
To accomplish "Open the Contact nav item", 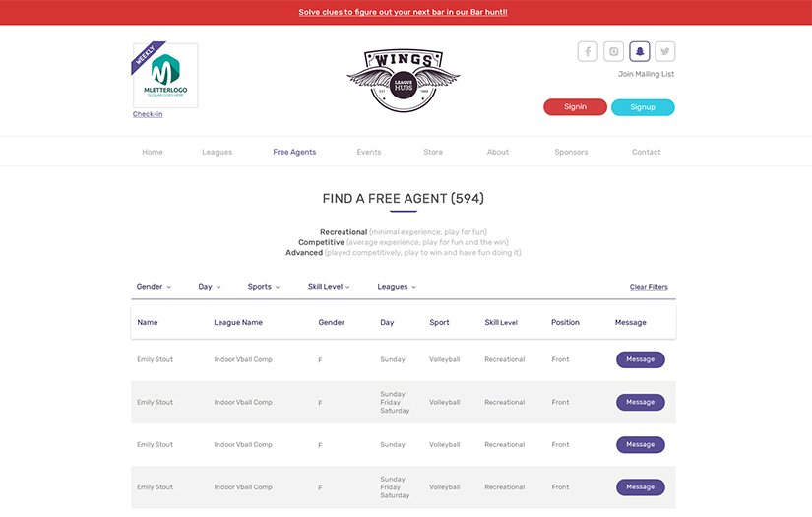I will [x=646, y=152].
